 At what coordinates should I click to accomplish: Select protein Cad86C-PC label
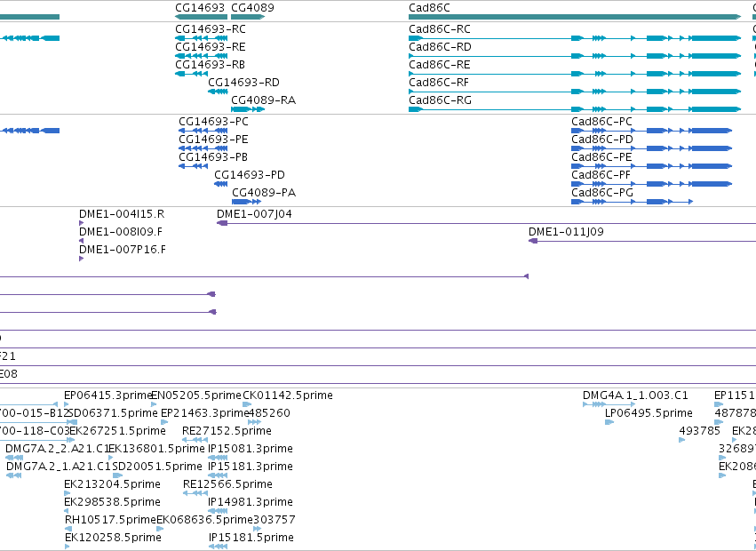[x=601, y=122]
